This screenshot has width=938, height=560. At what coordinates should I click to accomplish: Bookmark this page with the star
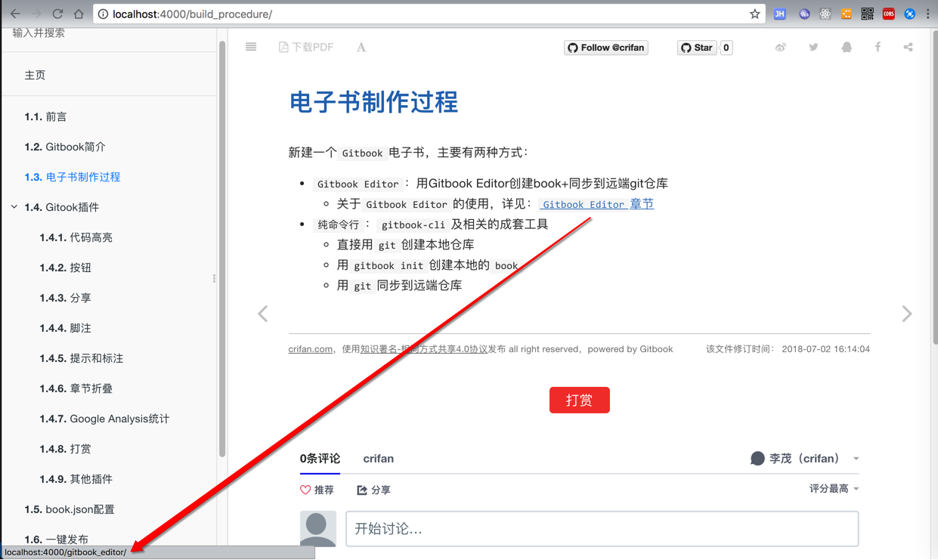click(754, 14)
